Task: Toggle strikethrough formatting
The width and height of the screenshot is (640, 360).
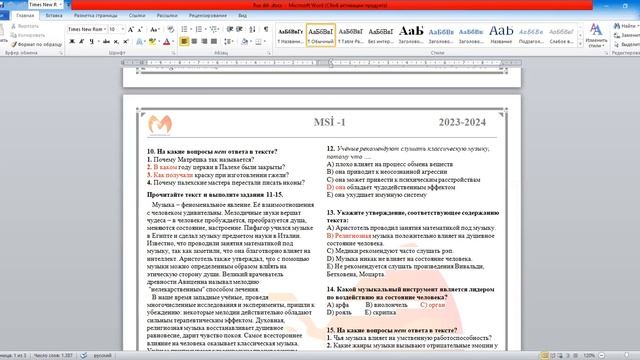Action: [107, 41]
